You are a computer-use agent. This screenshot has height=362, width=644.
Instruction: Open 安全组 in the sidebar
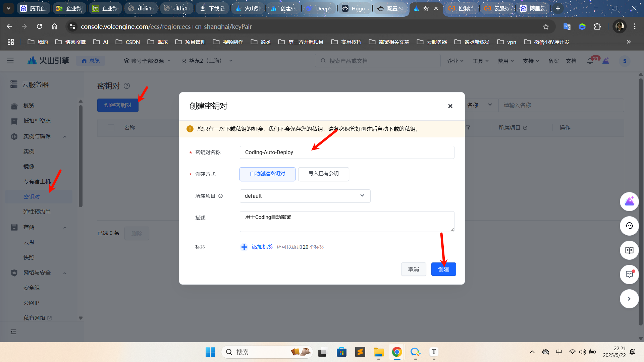(x=32, y=288)
